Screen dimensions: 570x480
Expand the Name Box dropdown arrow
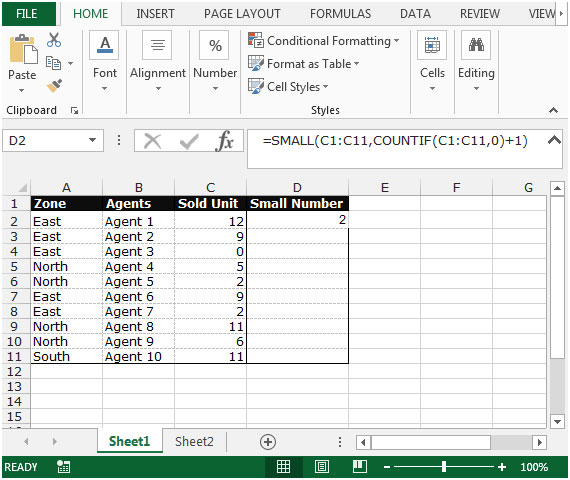coord(92,140)
